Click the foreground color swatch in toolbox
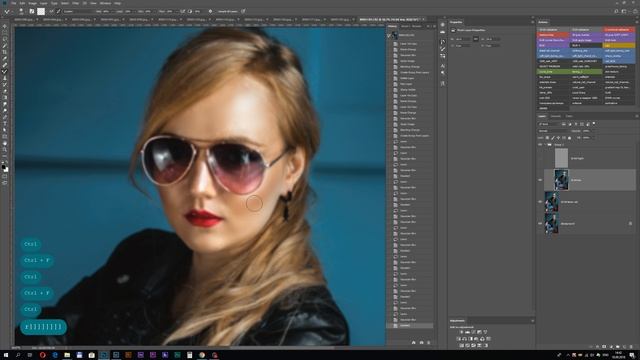640x360 pixels. (x=3, y=167)
